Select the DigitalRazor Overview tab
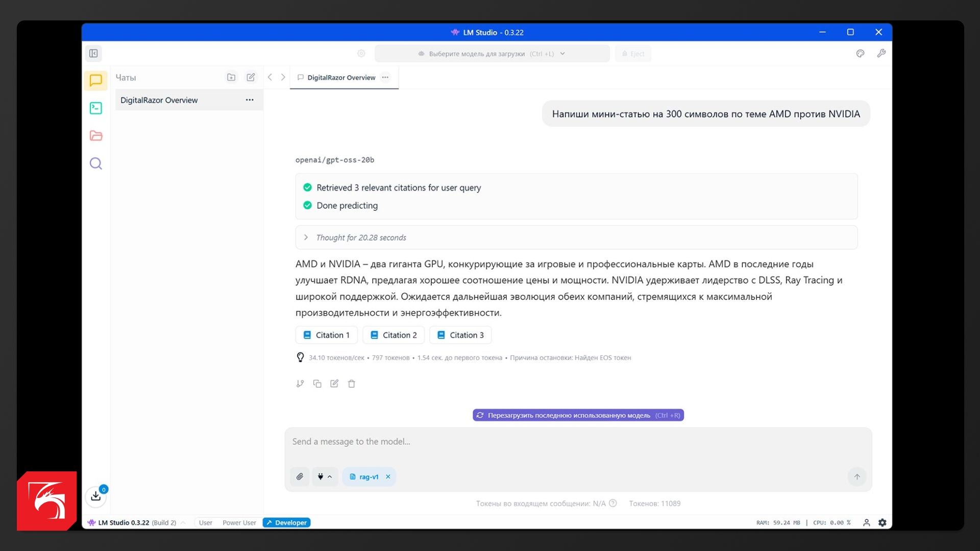This screenshot has height=551, width=980. tap(340, 78)
